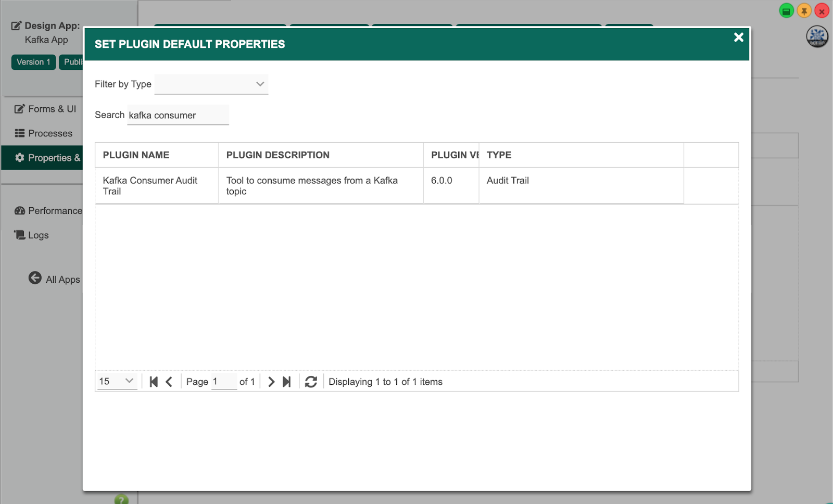Screen dimensions: 833x504
Task: Click the green admin bar icon
Action: [787, 10]
